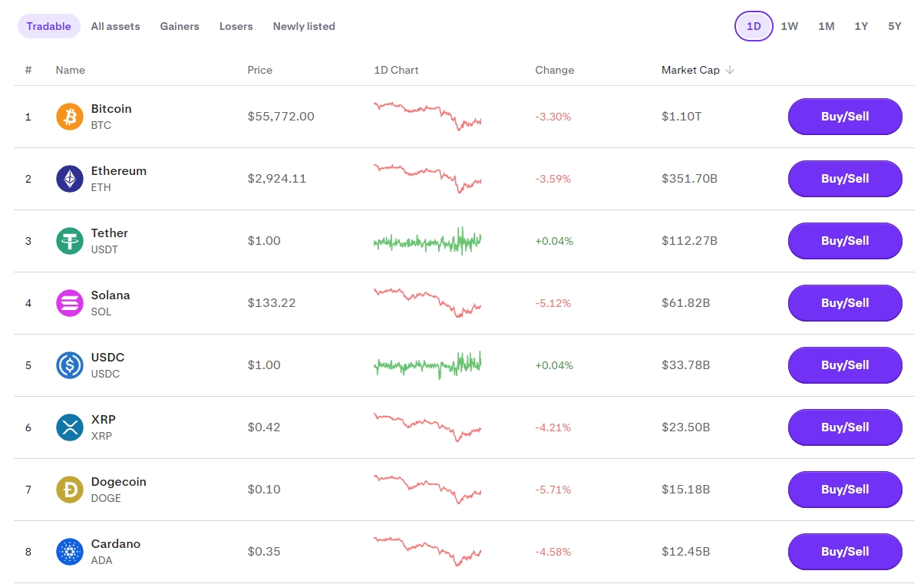Sort by the Change column header
Screen dimensions: 924x584
(x=554, y=70)
